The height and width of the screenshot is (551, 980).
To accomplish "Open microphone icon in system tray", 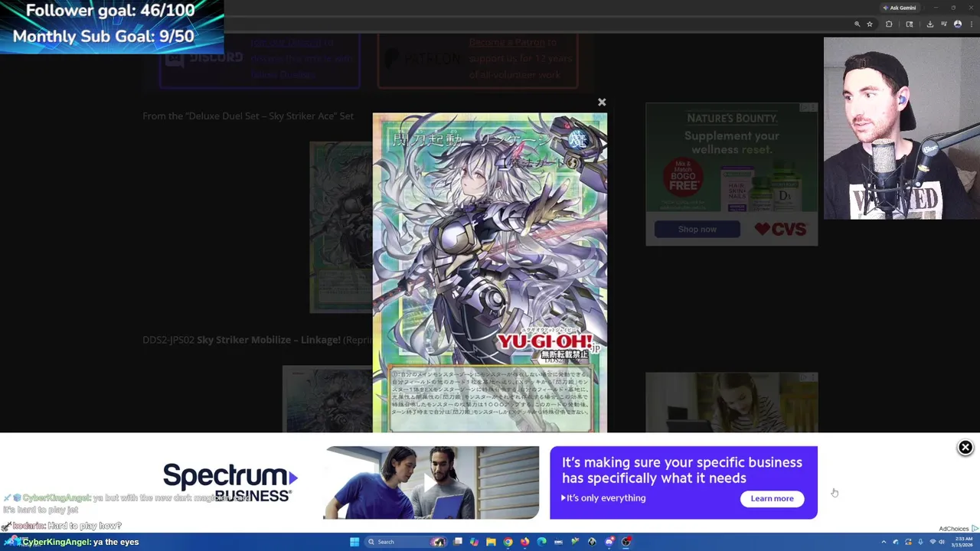I will 920,542.
